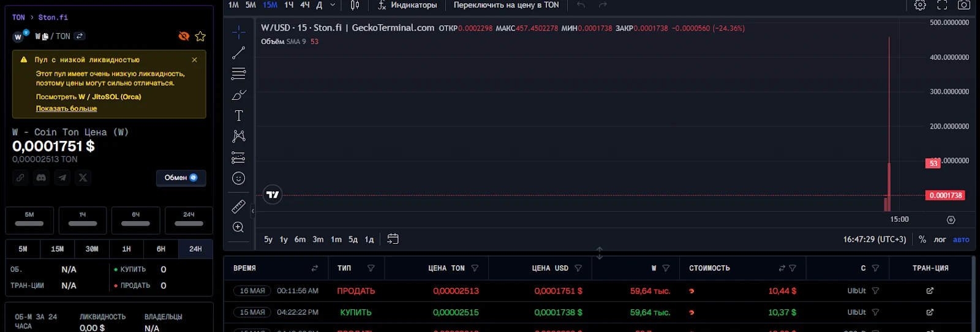This screenshot has height=332, width=980.
Task: Open ЦЕНА TON column filter
Action: click(x=475, y=268)
